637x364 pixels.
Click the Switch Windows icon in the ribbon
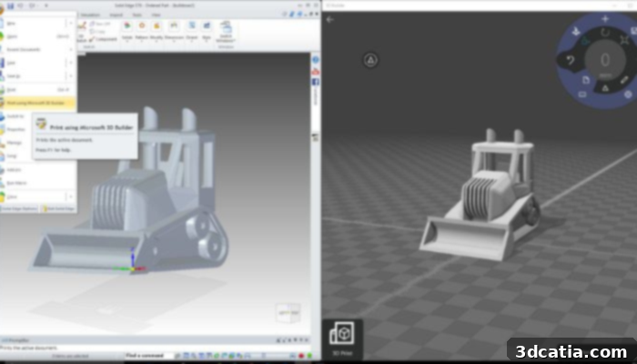[226, 26]
